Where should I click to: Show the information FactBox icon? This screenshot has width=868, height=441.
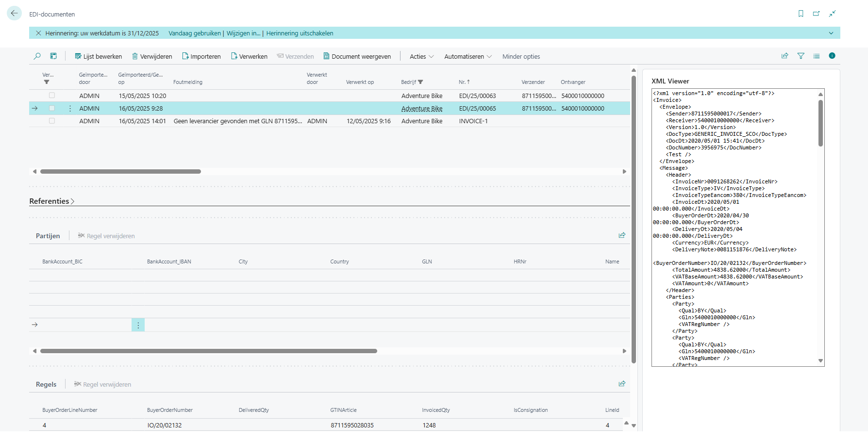[x=832, y=56]
